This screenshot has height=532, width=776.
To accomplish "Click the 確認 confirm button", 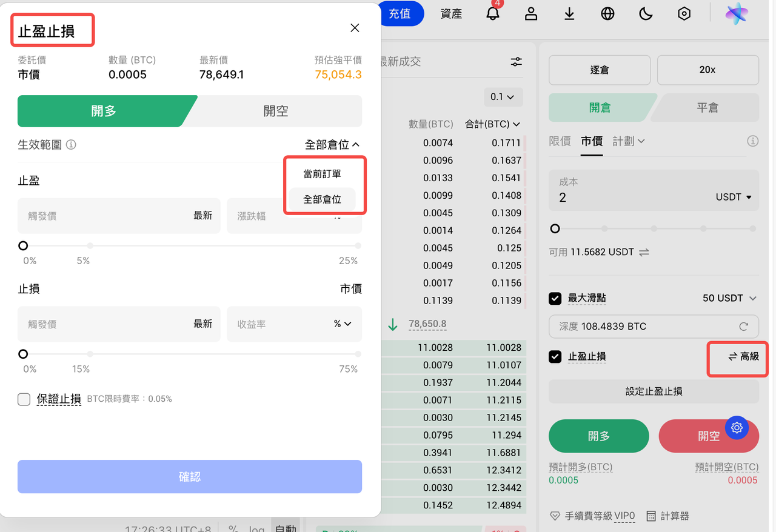I will 190,477.
